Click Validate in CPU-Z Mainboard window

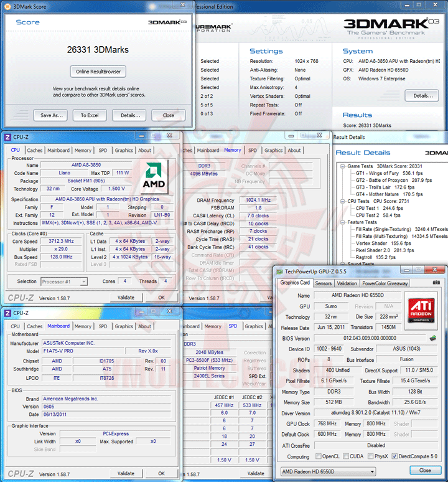126,473
